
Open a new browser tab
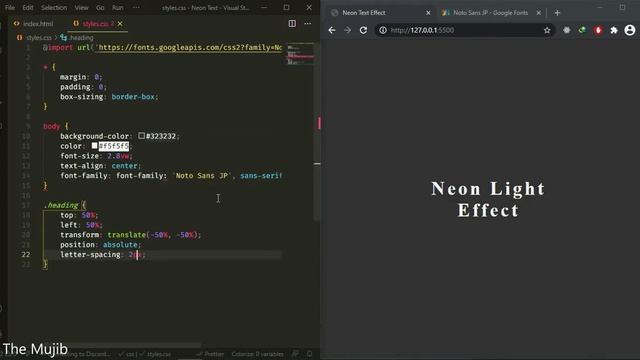coord(557,13)
